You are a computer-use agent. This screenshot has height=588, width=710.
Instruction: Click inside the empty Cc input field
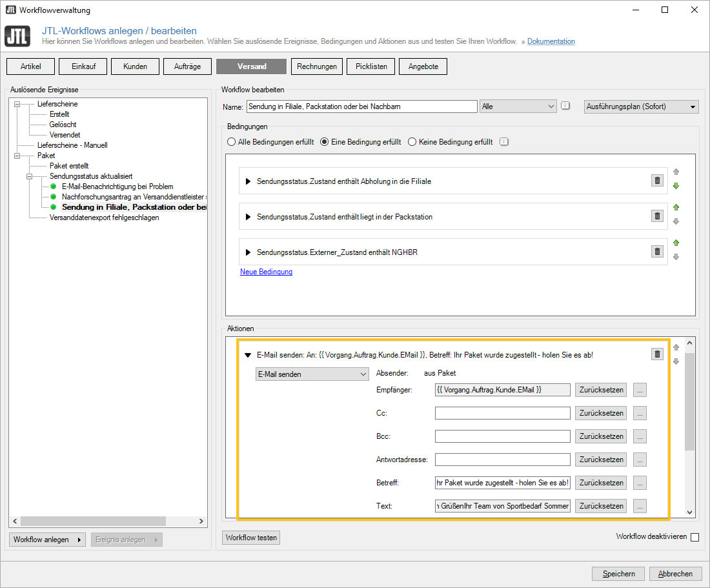(x=502, y=412)
